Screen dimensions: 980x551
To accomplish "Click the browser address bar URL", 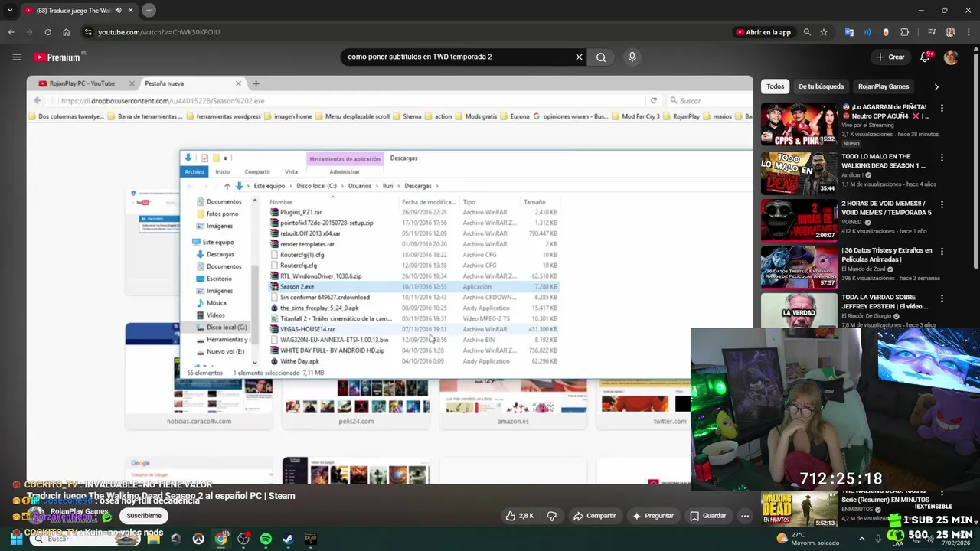I will pos(158,32).
